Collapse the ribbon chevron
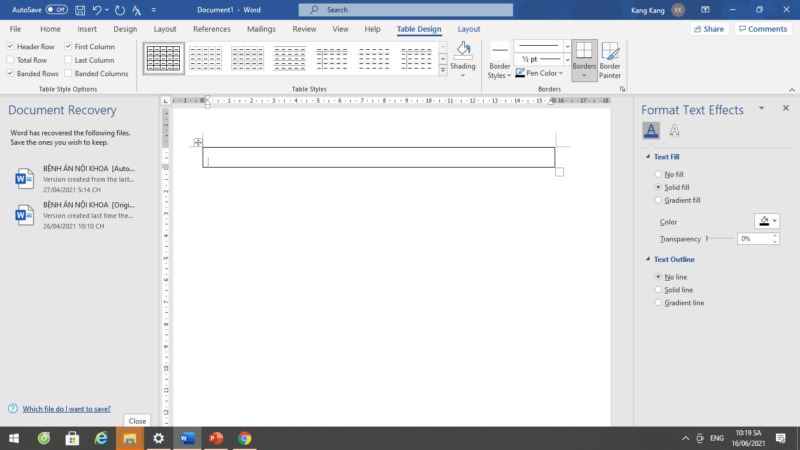 [x=791, y=90]
